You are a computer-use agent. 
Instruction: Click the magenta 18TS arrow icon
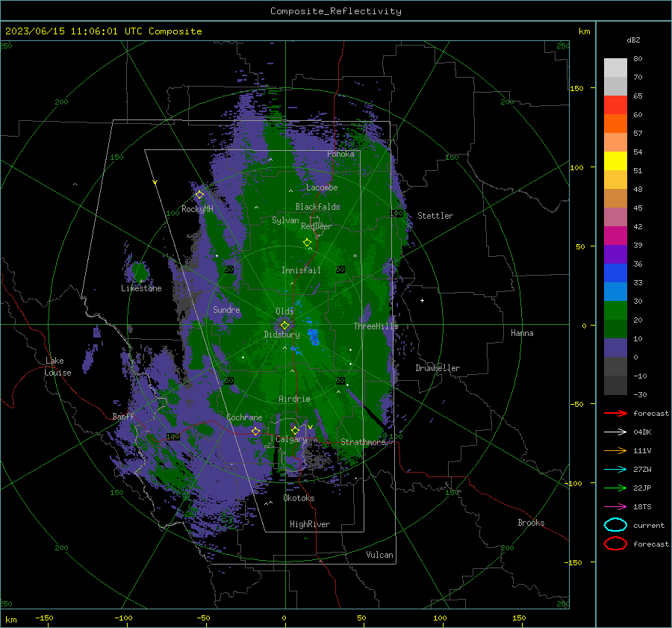(x=615, y=507)
